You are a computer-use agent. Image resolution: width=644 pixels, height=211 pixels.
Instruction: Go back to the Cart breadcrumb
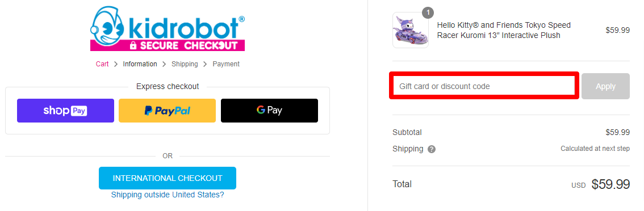coord(102,64)
